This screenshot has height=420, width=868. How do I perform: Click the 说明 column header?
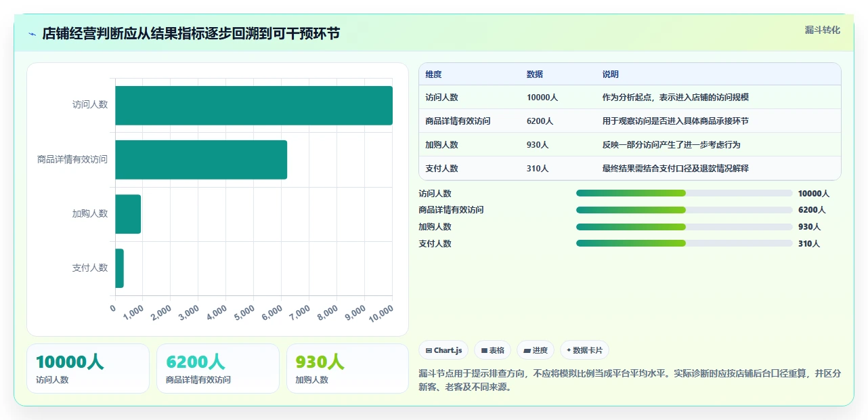click(611, 75)
